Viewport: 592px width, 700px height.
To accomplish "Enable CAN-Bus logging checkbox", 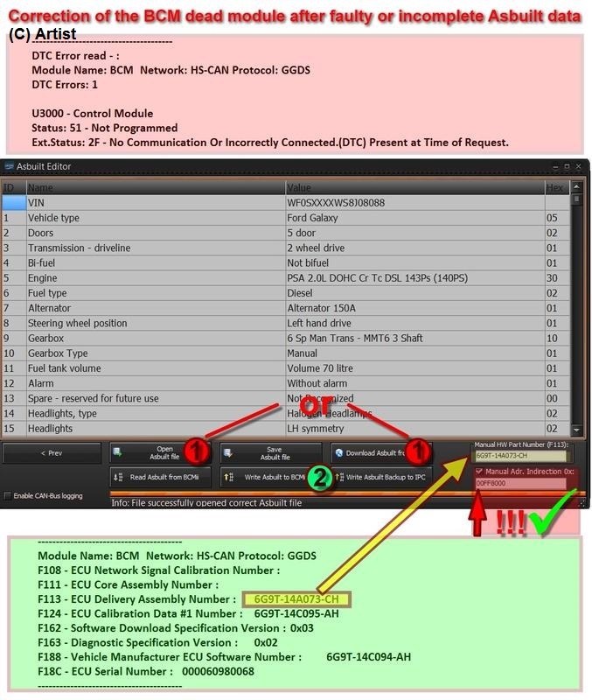I will click(x=8, y=496).
